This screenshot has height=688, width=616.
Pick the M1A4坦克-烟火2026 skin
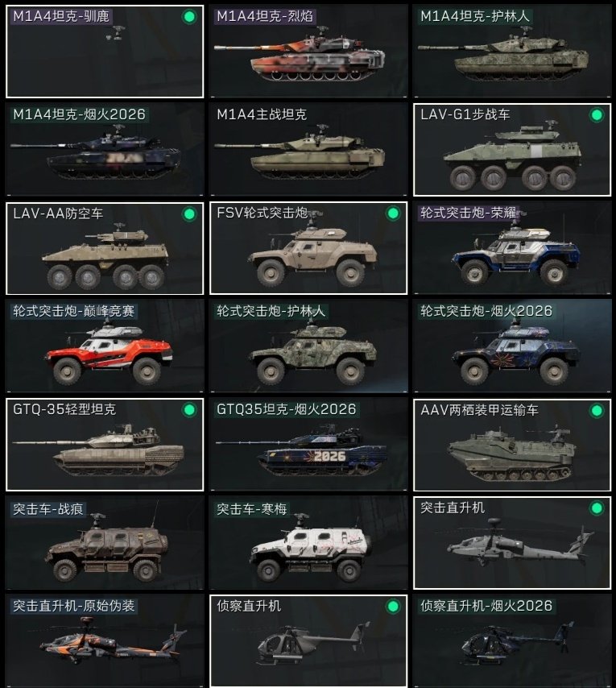[x=105, y=150]
